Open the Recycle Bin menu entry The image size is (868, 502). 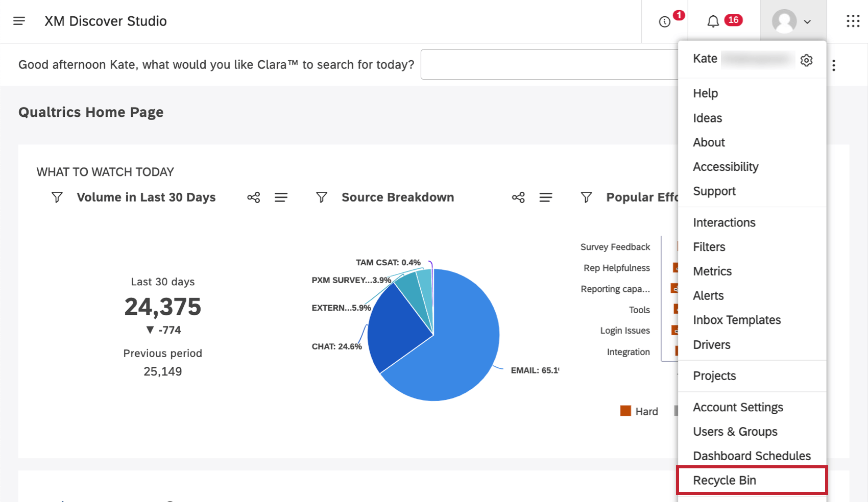[752, 480]
